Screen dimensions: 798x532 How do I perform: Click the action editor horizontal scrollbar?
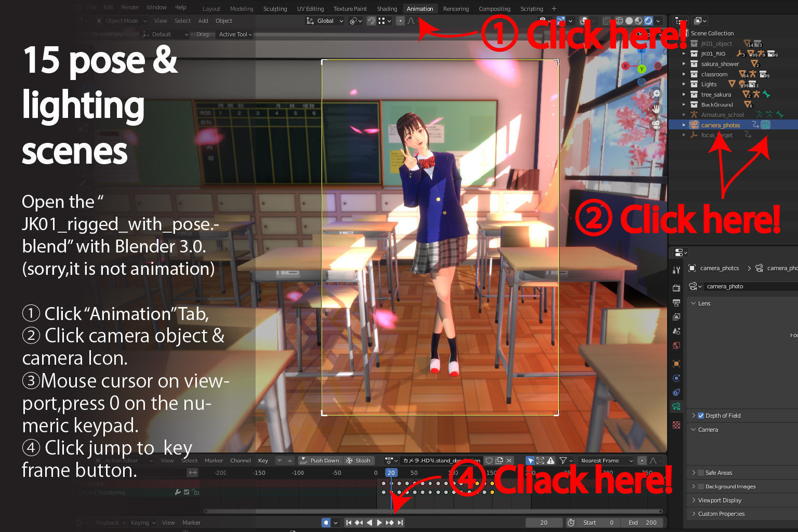point(433,511)
